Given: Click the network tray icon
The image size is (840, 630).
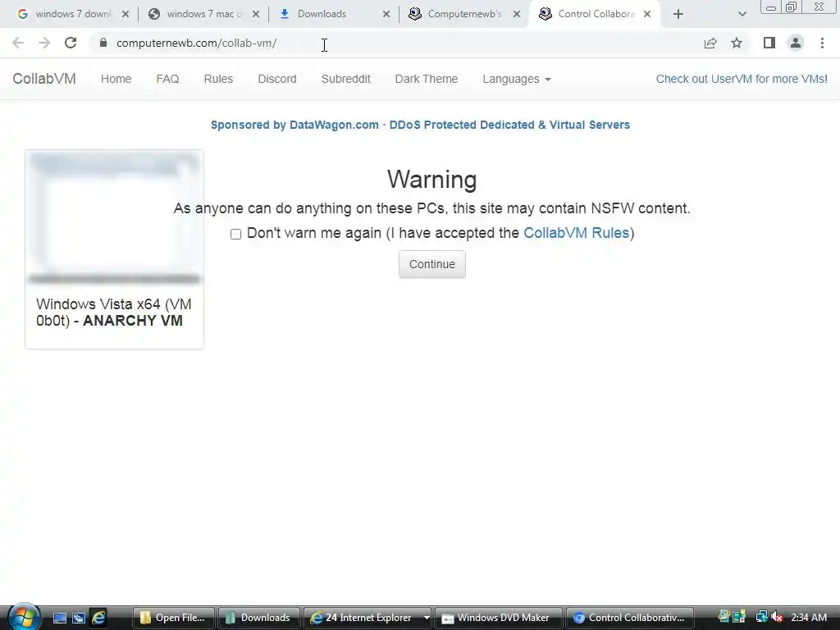Looking at the screenshot, I should pos(760,617).
